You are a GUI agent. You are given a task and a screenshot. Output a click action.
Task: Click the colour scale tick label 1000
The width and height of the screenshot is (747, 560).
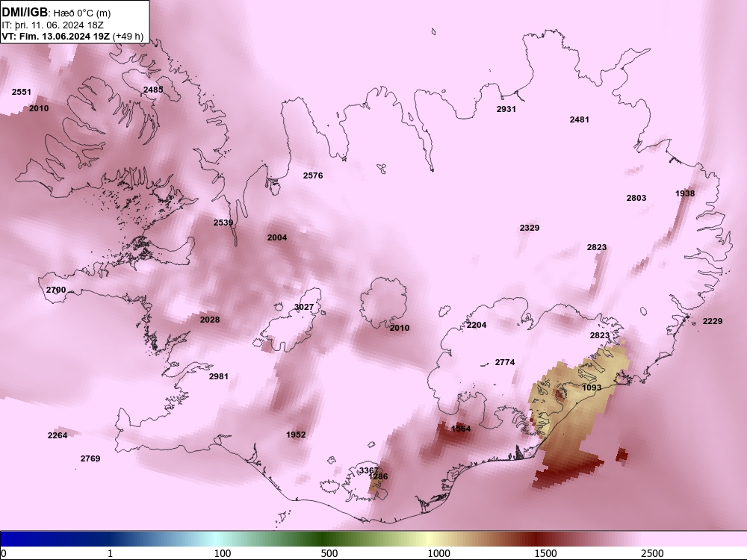(x=438, y=553)
